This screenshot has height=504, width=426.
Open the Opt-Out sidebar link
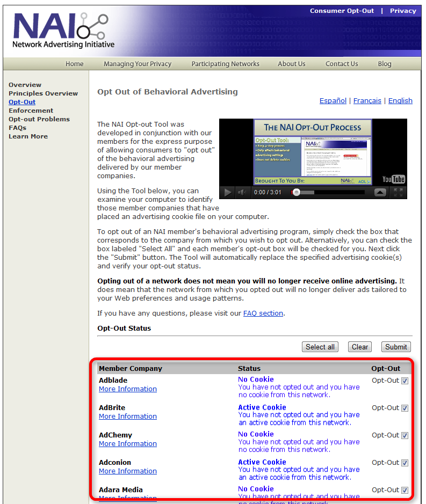pyautogui.click(x=22, y=102)
